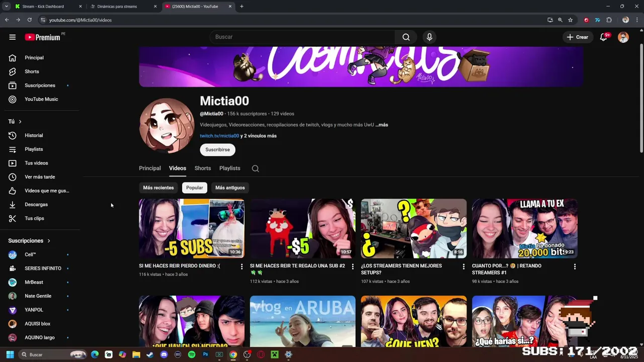Open Chrome zoom magnifier in address bar
Viewport: 644px width, 362px height.
pos(560,20)
